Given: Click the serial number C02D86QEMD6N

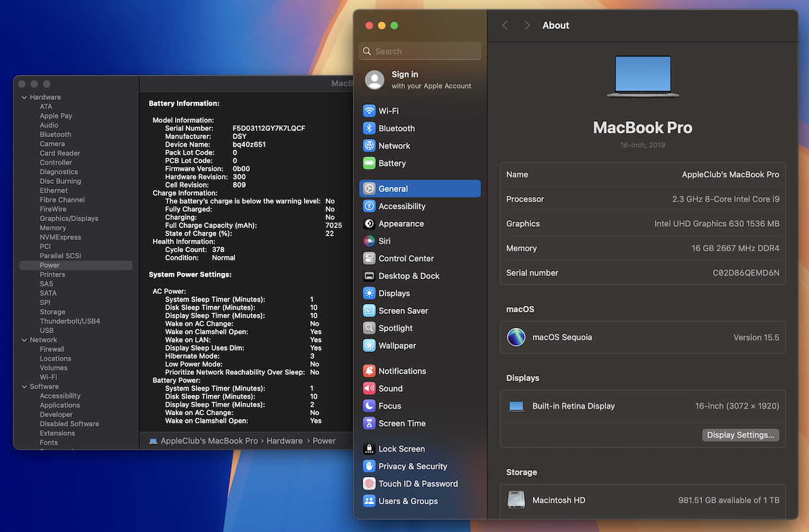Looking at the screenshot, I should (746, 273).
